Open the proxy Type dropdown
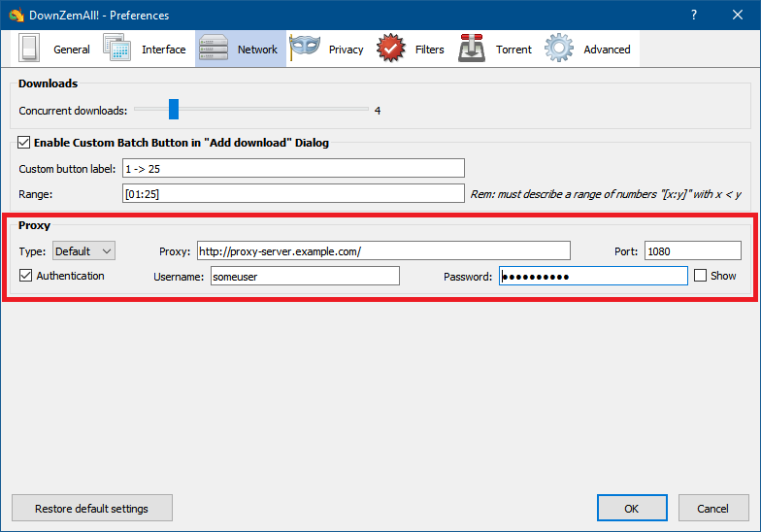 83,250
